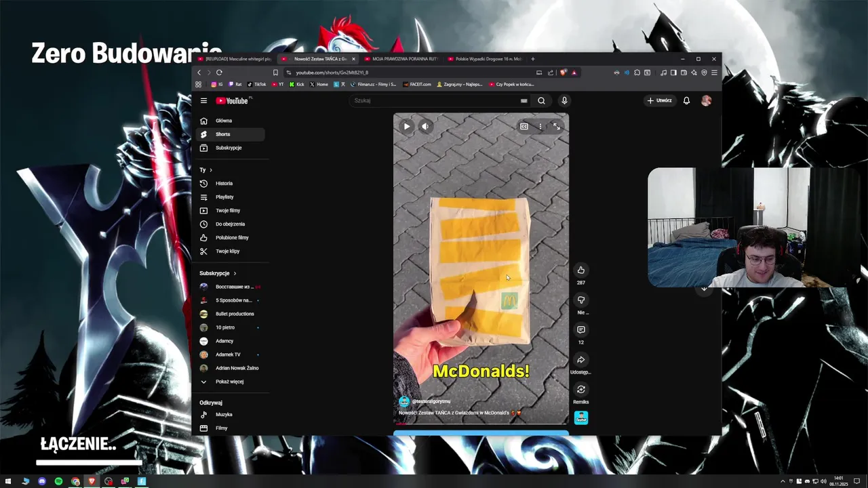The image size is (868, 488).
Task: Click the Remiks button
Action: pos(580,389)
